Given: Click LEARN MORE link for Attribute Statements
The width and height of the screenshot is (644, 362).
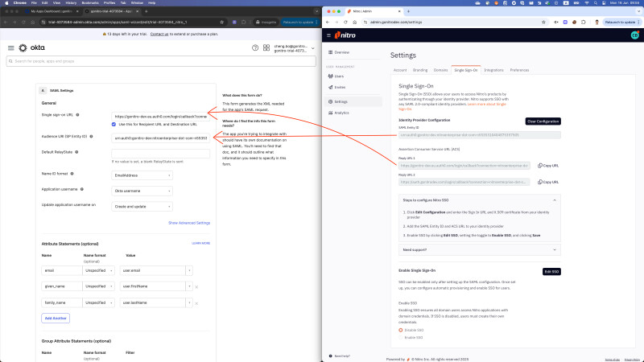Looking at the screenshot, I should click(x=200, y=244).
